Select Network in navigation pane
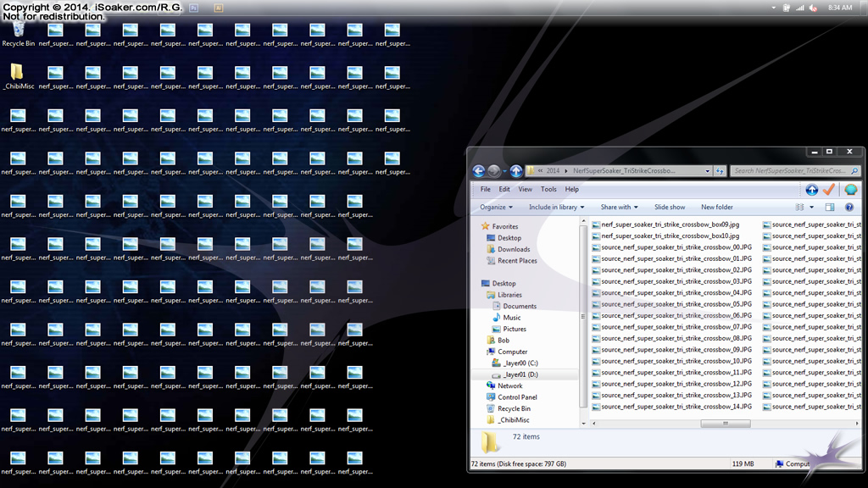The width and height of the screenshot is (868, 488). pyautogui.click(x=504, y=385)
